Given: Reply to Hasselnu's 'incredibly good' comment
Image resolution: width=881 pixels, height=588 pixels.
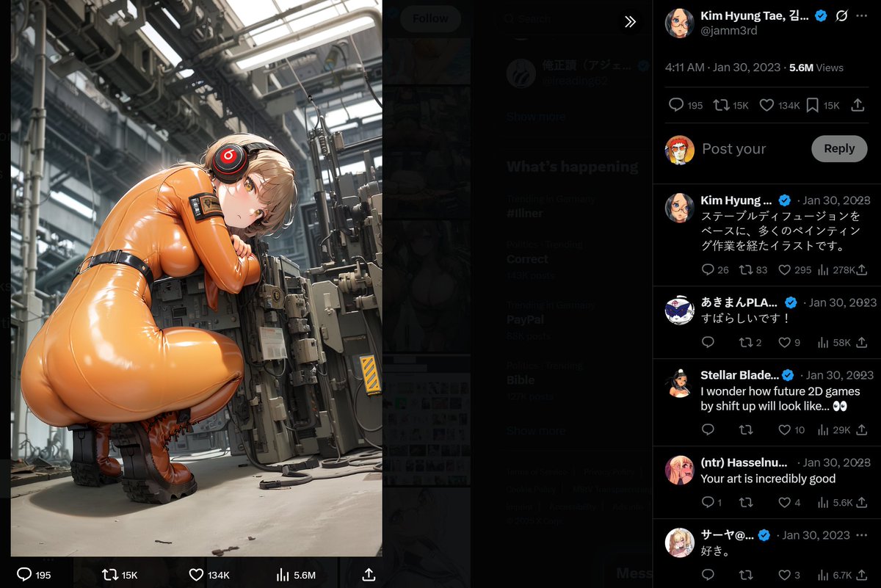Looking at the screenshot, I should (x=711, y=503).
